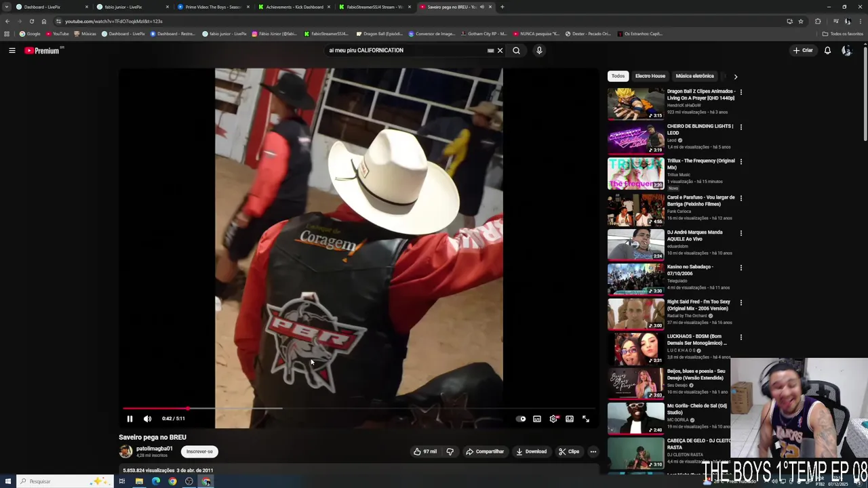Open options for DJ André Marques video
Viewport: 868px width, 488px height.
tap(741, 232)
